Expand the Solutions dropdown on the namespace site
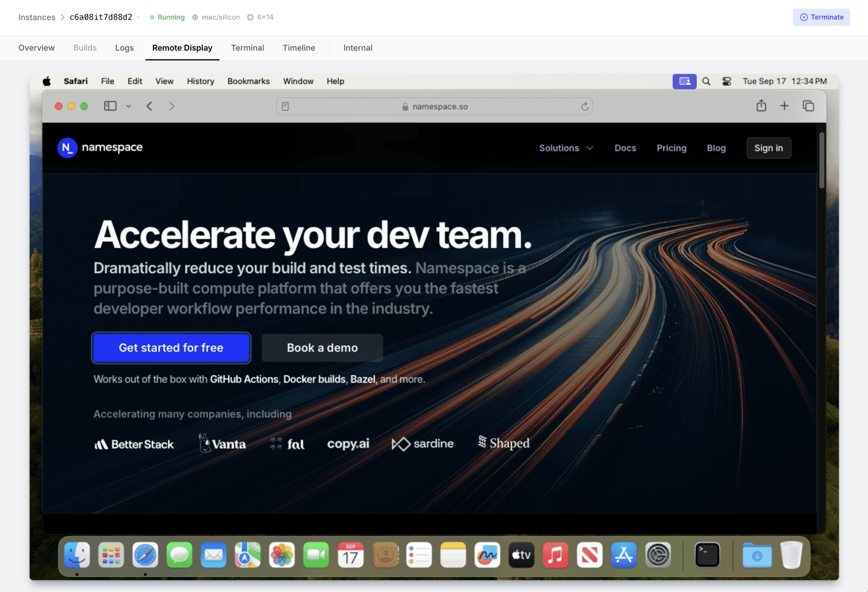This screenshot has width=868, height=592. click(x=566, y=148)
